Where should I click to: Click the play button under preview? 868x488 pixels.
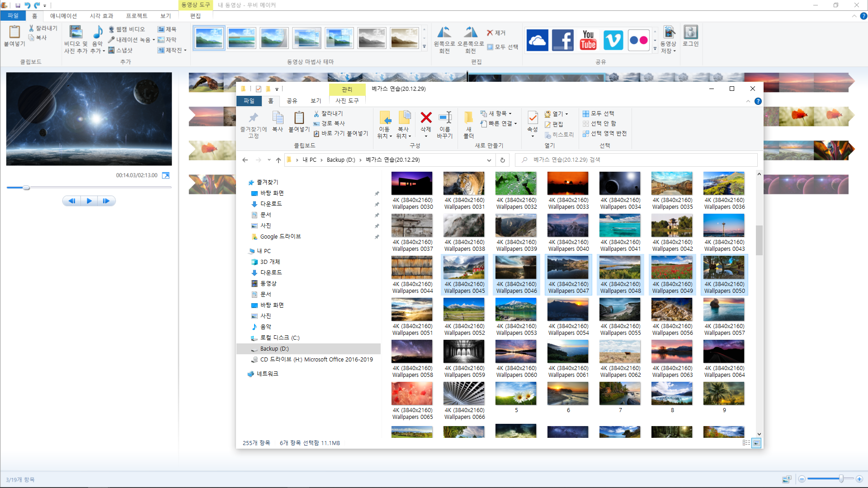pos(89,201)
